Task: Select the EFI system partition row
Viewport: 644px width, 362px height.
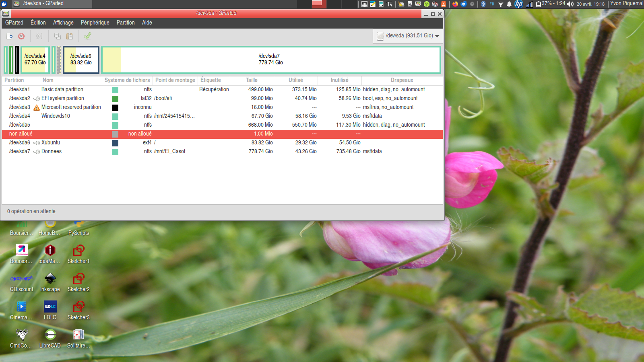Action: tap(223, 99)
